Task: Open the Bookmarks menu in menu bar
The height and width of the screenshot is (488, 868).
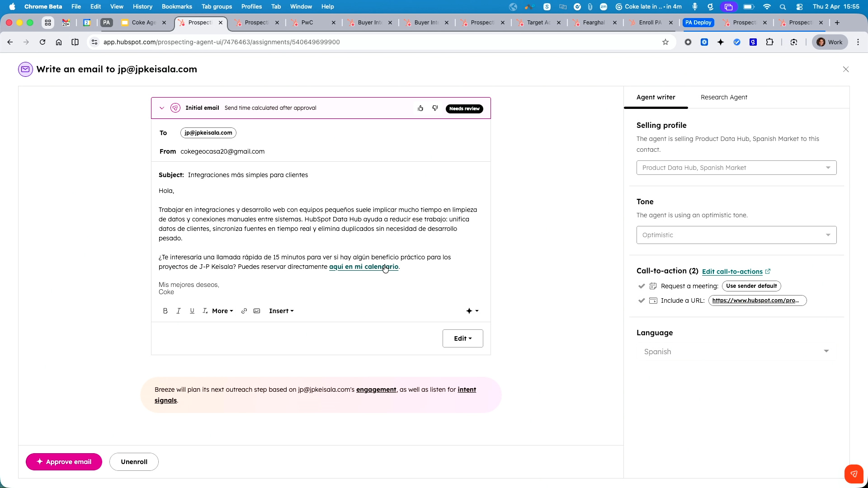Action: [177, 6]
